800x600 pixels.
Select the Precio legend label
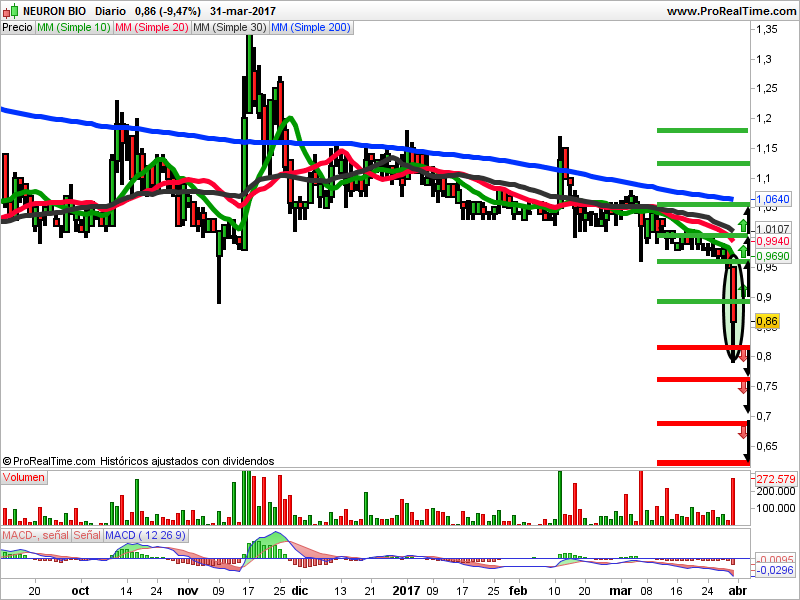pos(17,28)
